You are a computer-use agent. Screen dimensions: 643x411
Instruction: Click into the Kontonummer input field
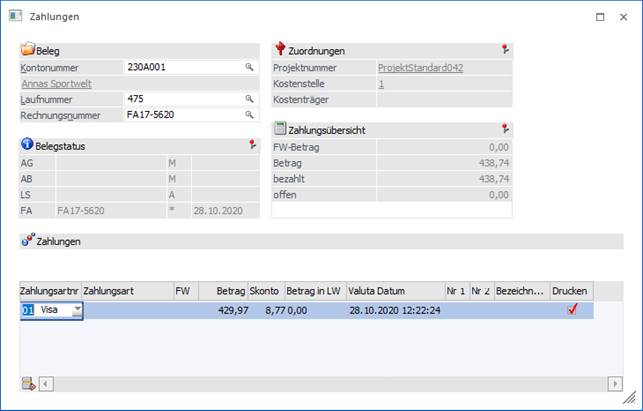(x=183, y=67)
